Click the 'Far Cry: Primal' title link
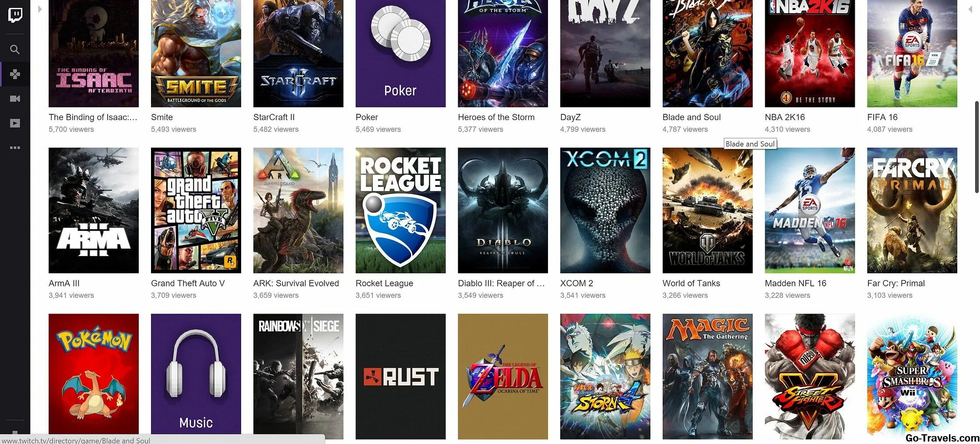 click(x=896, y=283)
